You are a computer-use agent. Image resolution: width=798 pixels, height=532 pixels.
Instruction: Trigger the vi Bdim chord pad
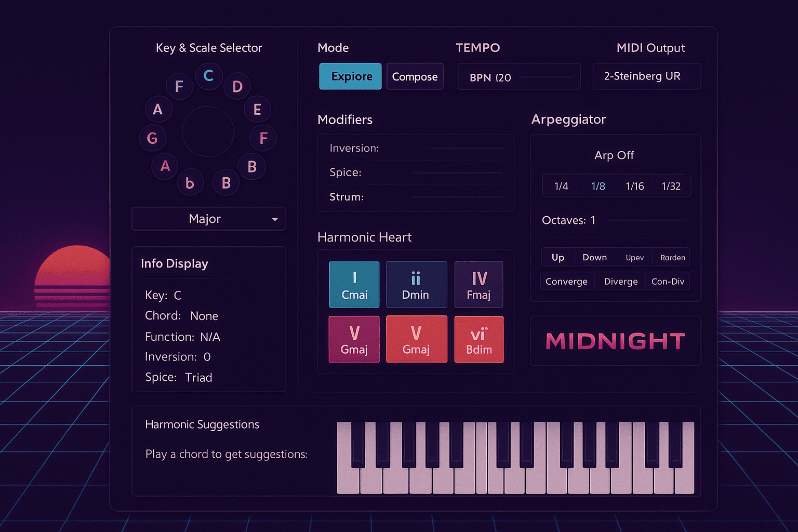coord(478,339)
